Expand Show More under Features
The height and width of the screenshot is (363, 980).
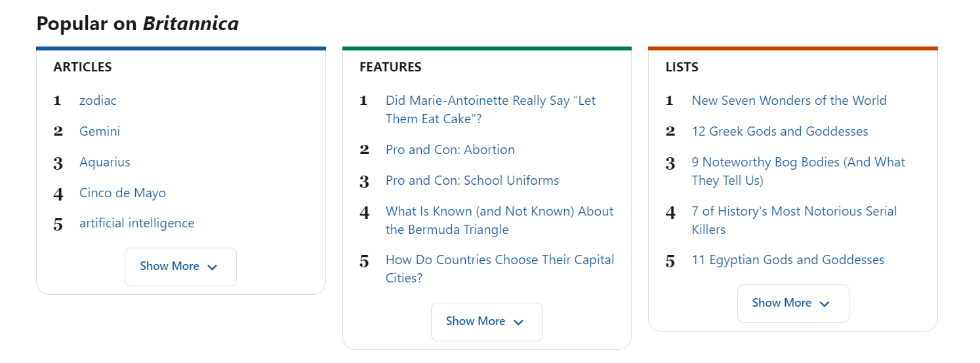(486, 322)
